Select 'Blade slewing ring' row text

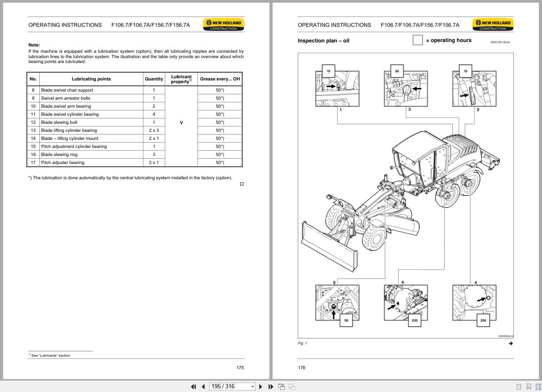(59, 154)
